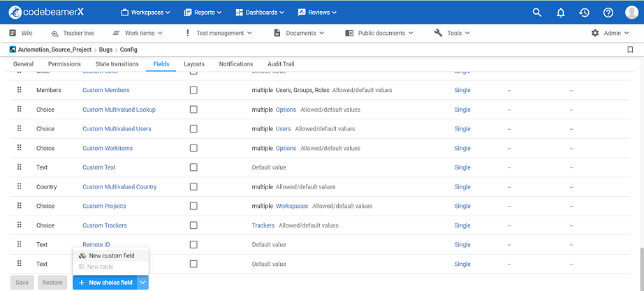Open the notifications bell
Image resolution: width=644 pixels, height=291 pixels.
click(x=561, y=13)
